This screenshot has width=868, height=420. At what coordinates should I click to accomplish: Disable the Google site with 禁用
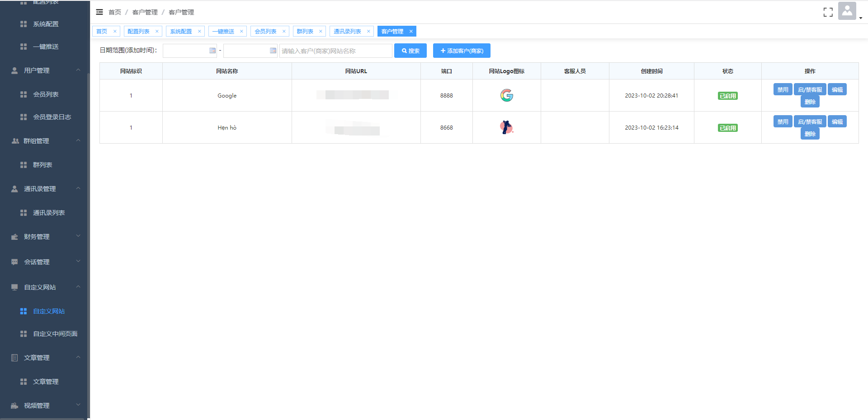(783, 89)
